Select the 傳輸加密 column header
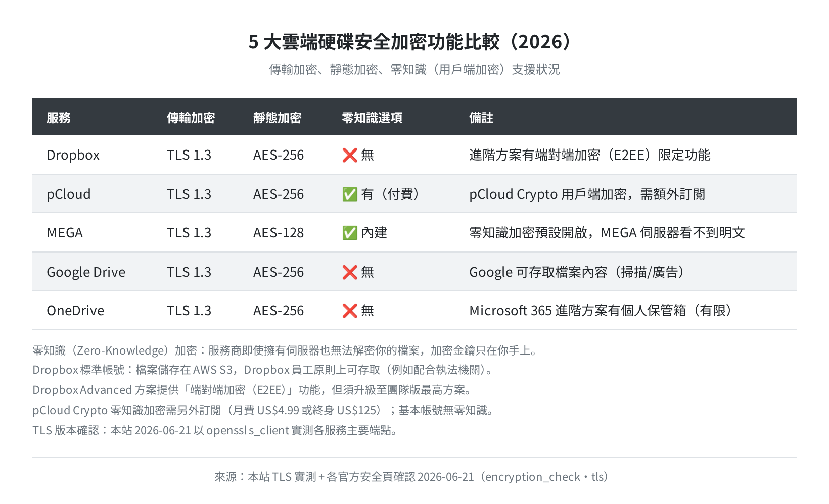Viewport: 829px width, 504px height. coord(191,118)
